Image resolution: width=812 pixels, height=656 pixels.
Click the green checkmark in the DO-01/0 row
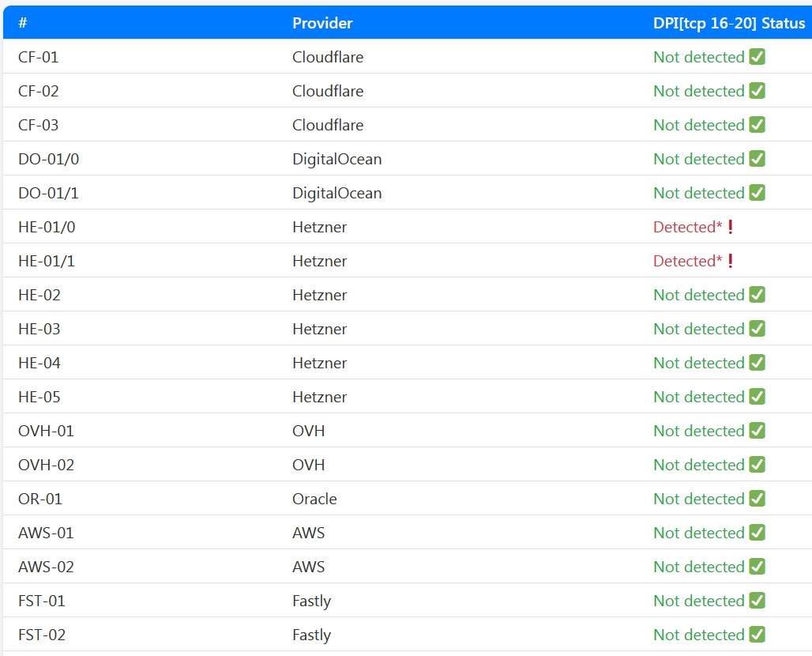point(757,159)
